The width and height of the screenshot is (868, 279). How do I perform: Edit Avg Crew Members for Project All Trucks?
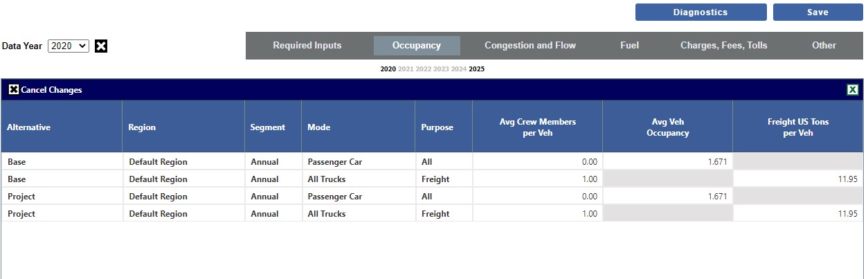click(537, 214)
